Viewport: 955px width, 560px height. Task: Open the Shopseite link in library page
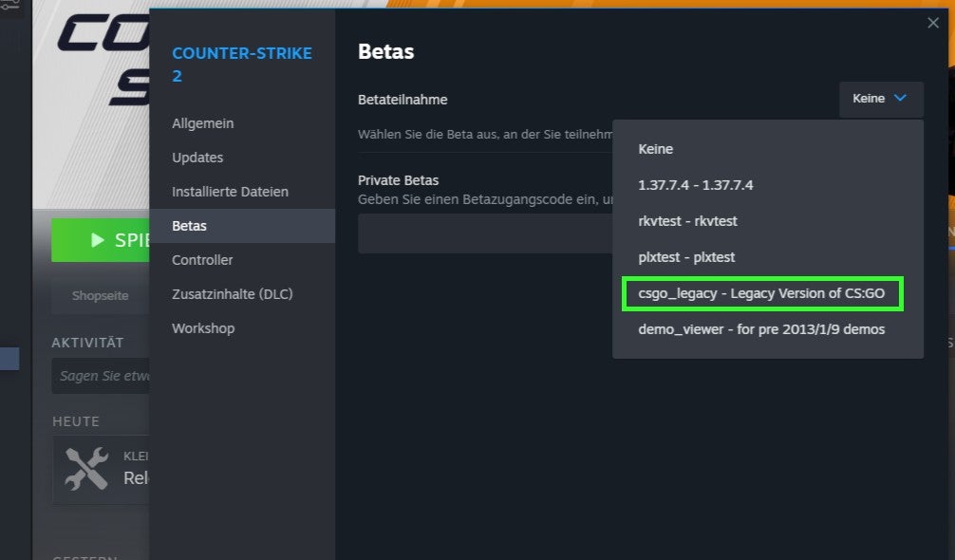[100, 296]
